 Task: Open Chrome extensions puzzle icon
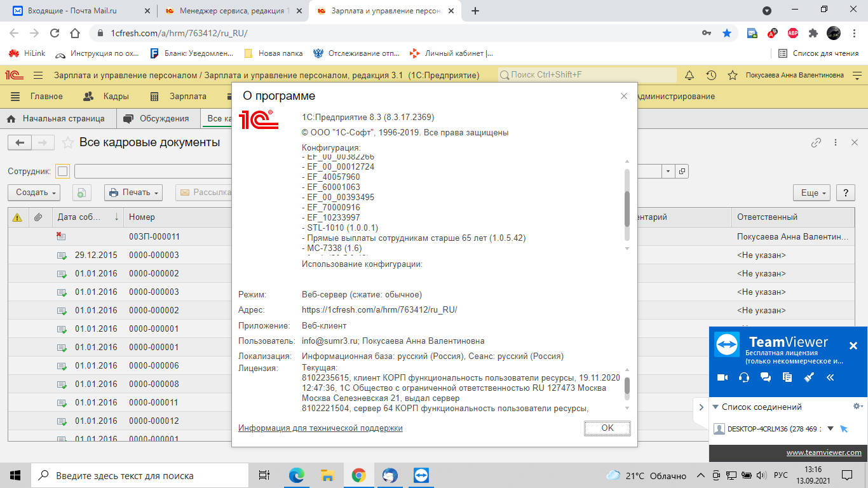[x=813, y=33]
